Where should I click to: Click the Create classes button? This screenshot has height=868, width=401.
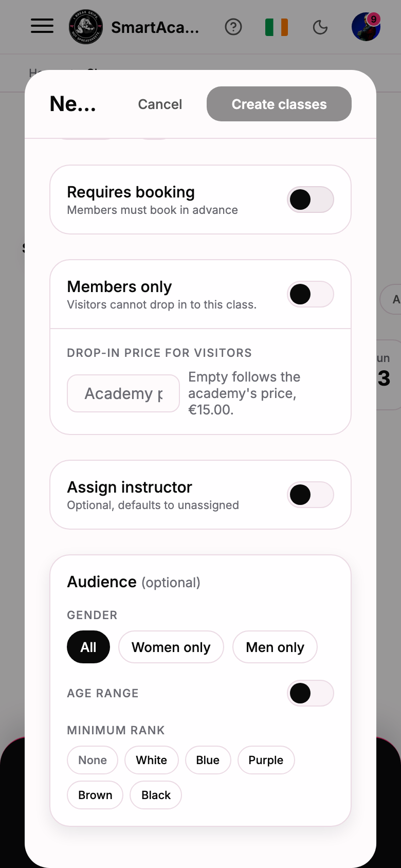coord(279,104)
